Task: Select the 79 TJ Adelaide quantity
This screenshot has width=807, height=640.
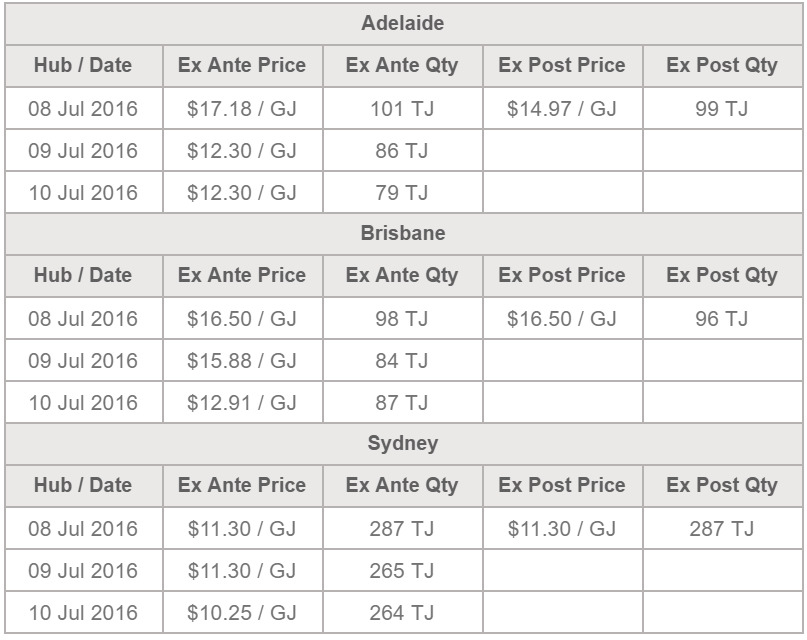Action: click(x=402, y=193)
